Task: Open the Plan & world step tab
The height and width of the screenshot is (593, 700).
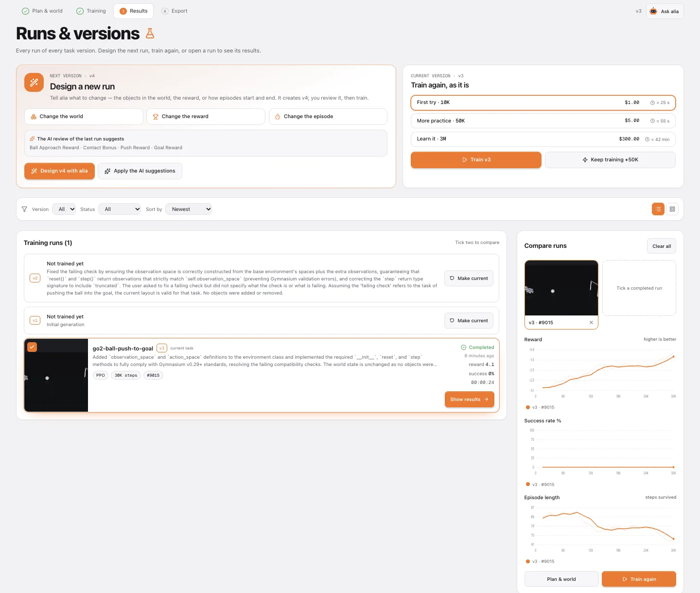Action: [x=42, y=11]
